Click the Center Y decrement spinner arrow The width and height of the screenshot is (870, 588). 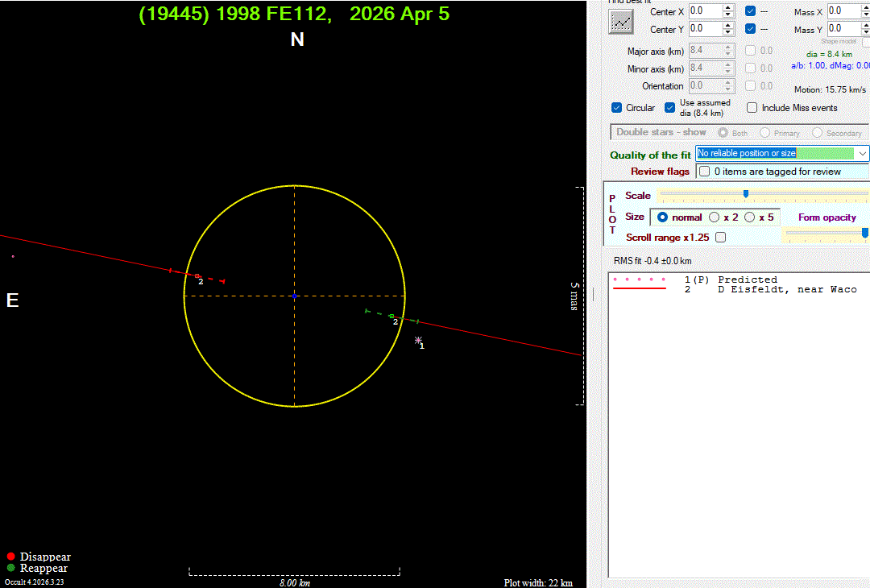(728, 33)
